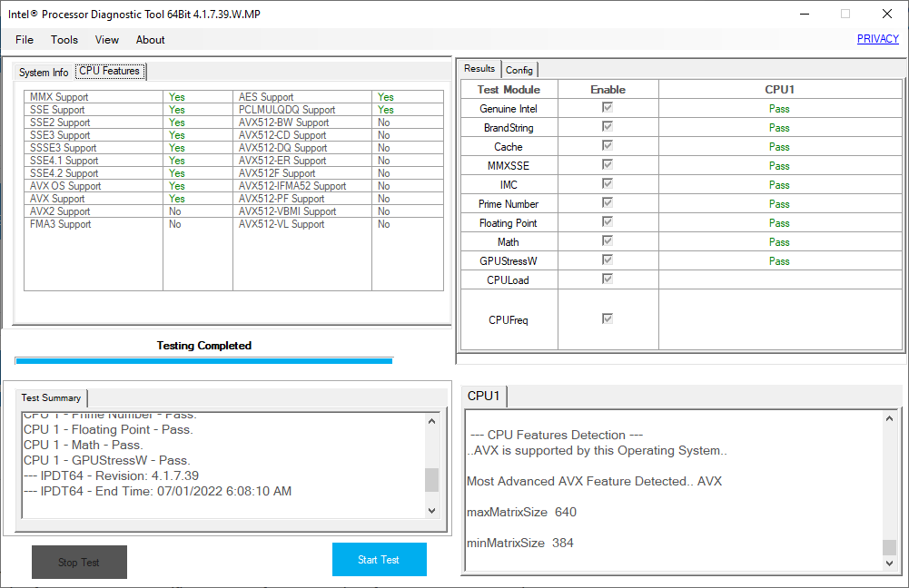Click the Yes value for SSE4.2 Support
This screenshot has height=588, width=909.
point(177,173)
